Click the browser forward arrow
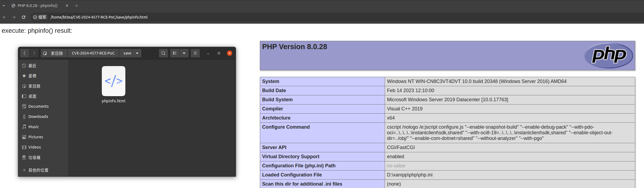 (14, 17)
